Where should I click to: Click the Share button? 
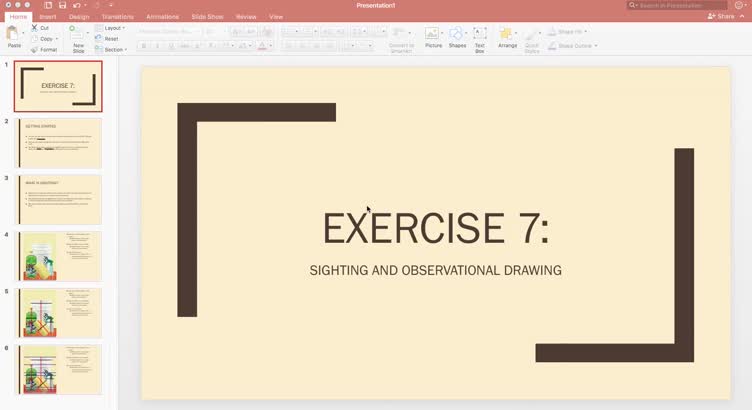coord(721,16)
